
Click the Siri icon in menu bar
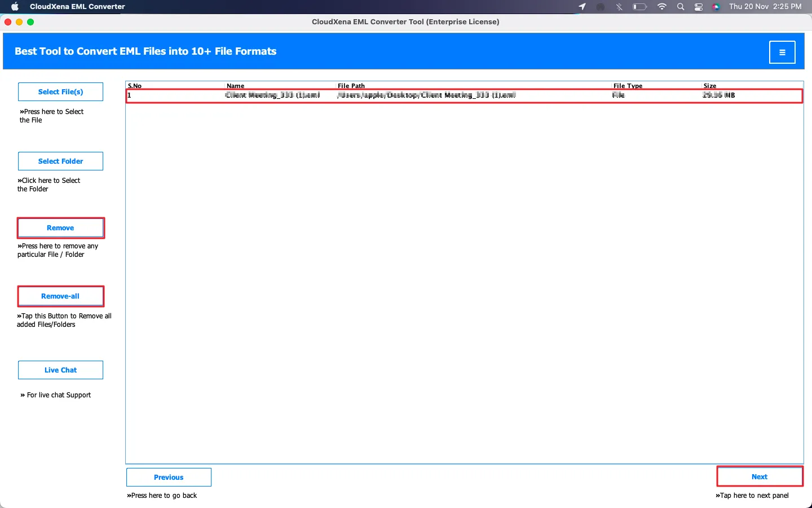[716, 7]
